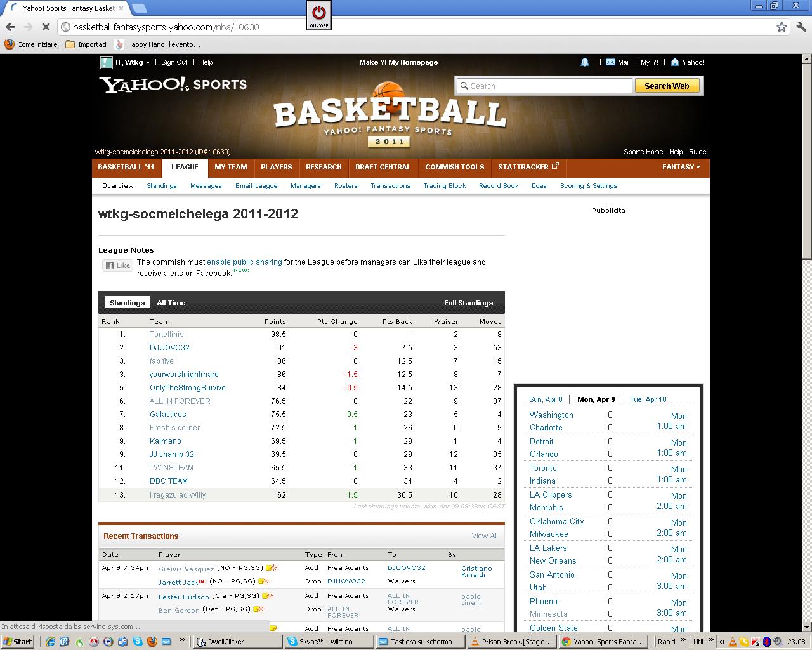Open the Full Standings link
Viewport: 812px width, 650px height.
tap(468, 303)
